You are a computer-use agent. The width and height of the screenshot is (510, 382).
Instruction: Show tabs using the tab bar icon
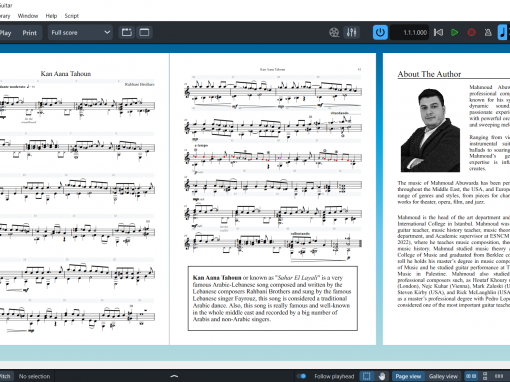[127, 32]
